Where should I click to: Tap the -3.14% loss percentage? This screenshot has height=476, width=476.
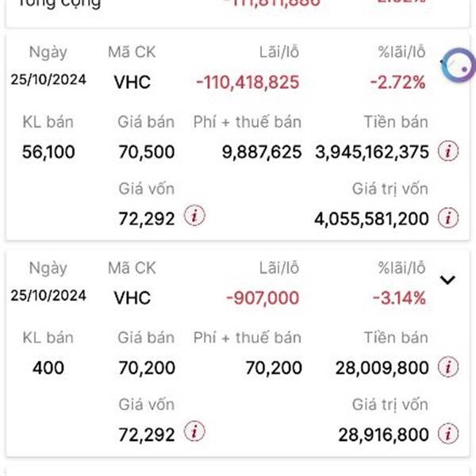coord(399,298)
